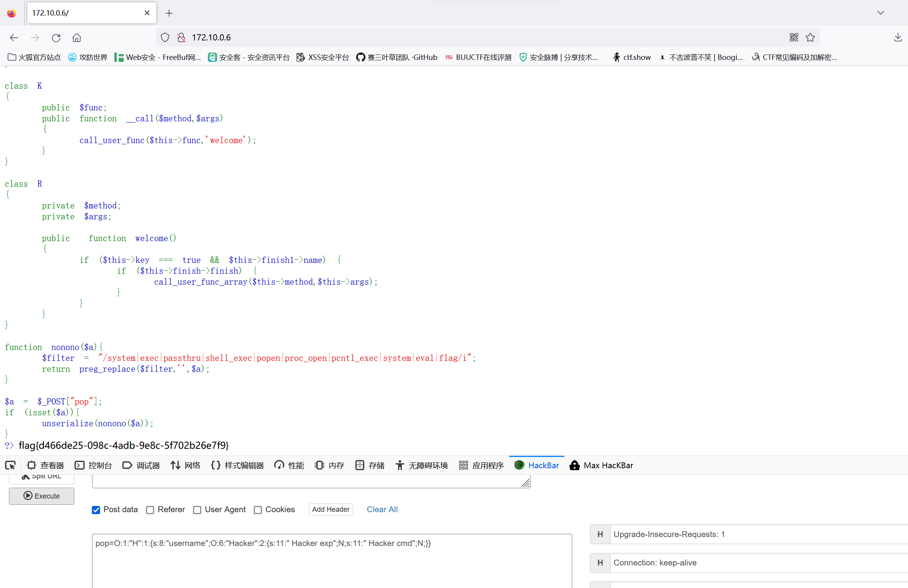Viewport: 908px width, 588px height.
Task: Open the BUUCTF在线评测 bookmark
Action: 478,57
